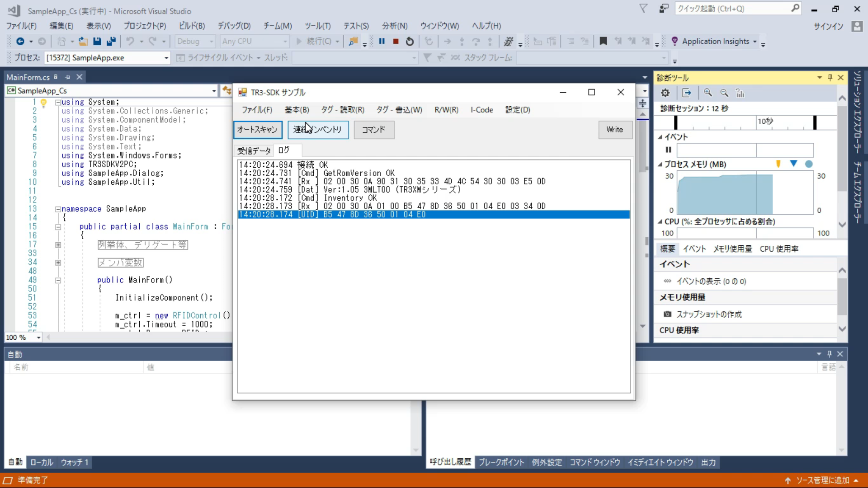Viewport: 868px width, 488px height.
Task: Click Save All in the toolbar
Action: tap(111, 41)
